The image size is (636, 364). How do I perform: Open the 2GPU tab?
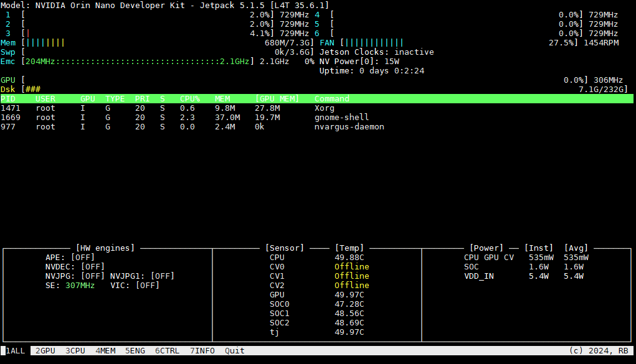(x=45, y=351)
